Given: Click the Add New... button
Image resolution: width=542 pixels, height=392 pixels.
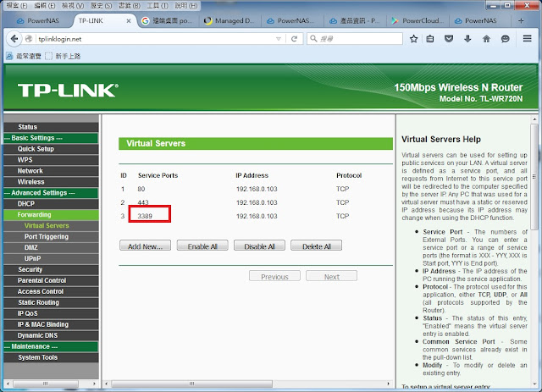Looking at the screenshot, I should tap(145, 246).
